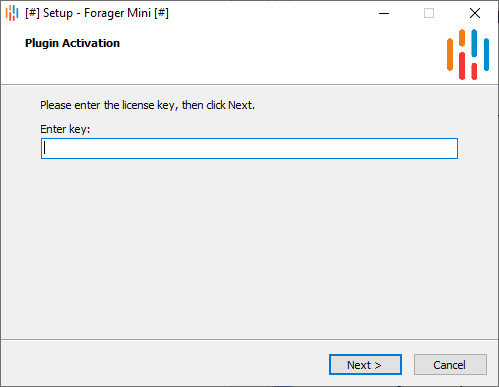Minimize the setup window

tap(384, 13)
